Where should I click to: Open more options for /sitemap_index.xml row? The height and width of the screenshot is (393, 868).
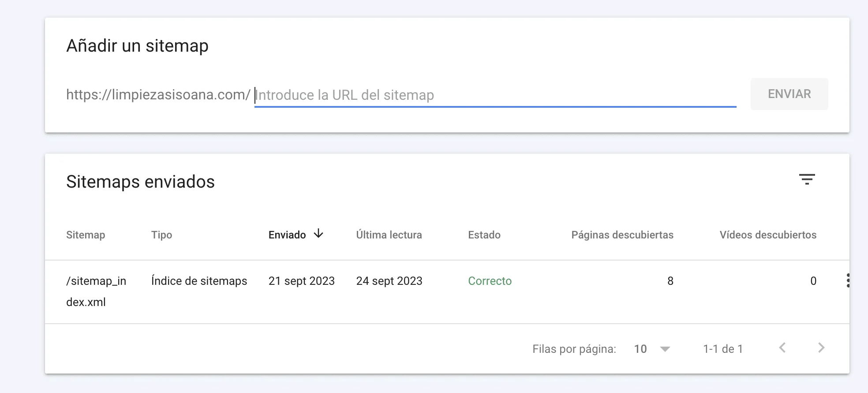coord(848,281)
